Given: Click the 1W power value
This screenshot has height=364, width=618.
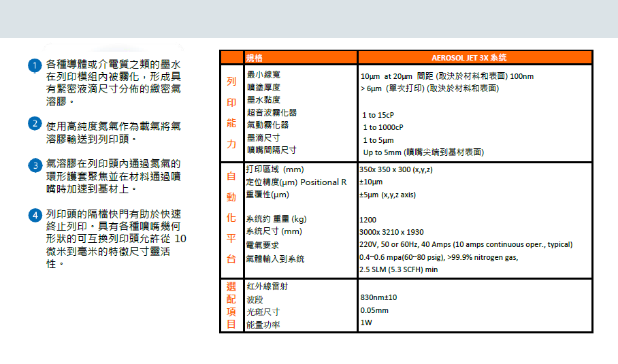Looking at the screenshot, I should click(x=366, y=322).
